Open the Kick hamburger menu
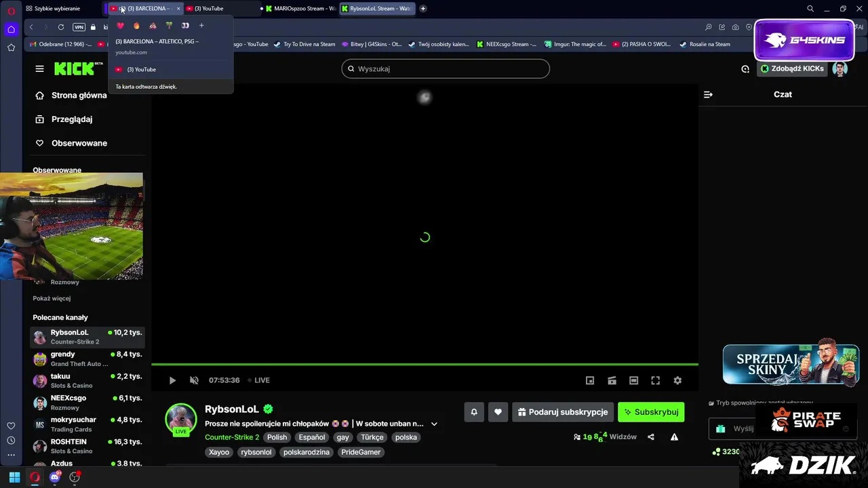Image resolution: width=868 pixels, height=488 pixels. [39, 68]
